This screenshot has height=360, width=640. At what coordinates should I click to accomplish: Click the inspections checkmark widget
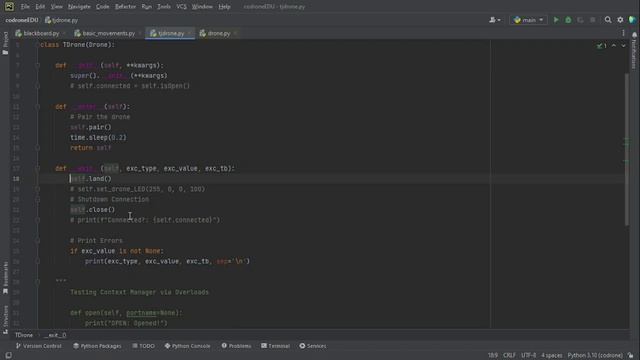coord(602,46)
